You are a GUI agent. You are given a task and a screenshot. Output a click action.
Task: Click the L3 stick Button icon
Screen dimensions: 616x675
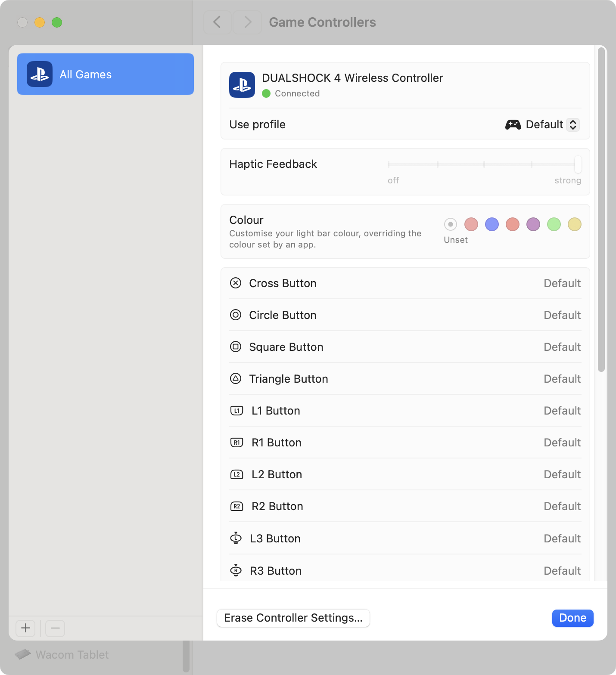click(236, 538)
